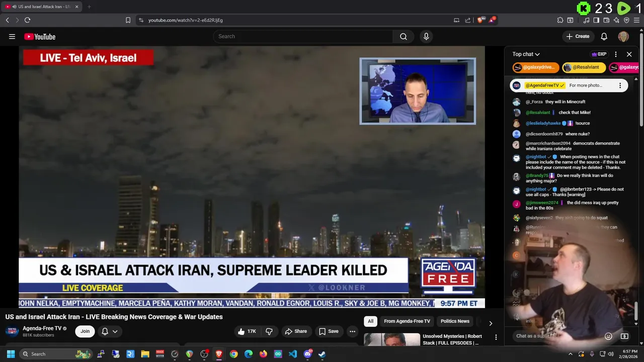Open a new browser tab
Screen dimensions: 644x362
(89, 7)
